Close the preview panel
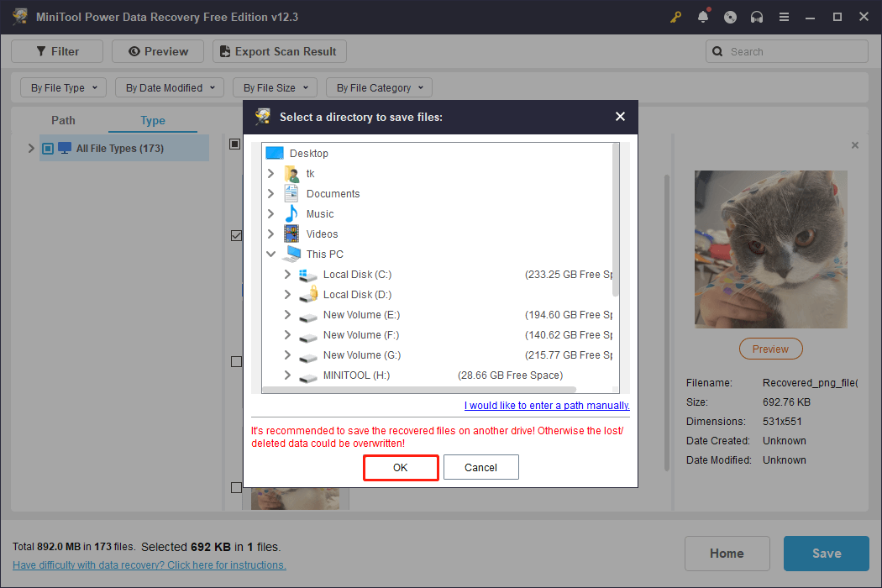The image size is (882, 588). (x=855, y=145)
